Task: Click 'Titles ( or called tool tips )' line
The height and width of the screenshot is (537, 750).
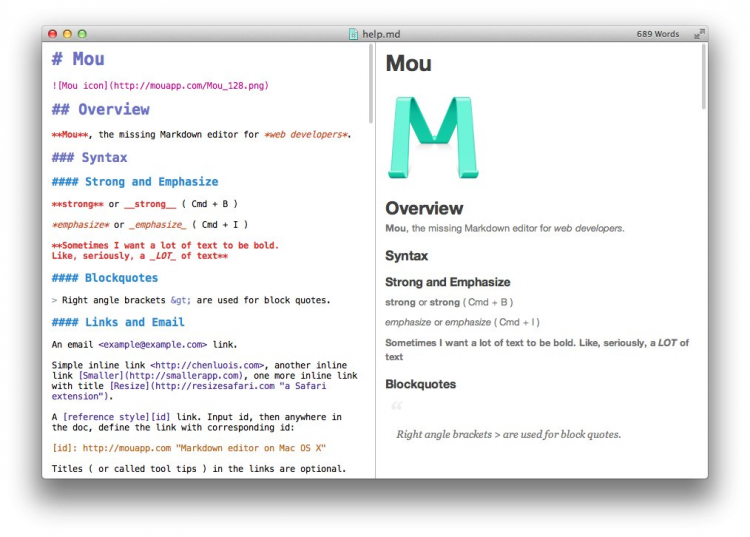Action: click(x=199, y=469)
